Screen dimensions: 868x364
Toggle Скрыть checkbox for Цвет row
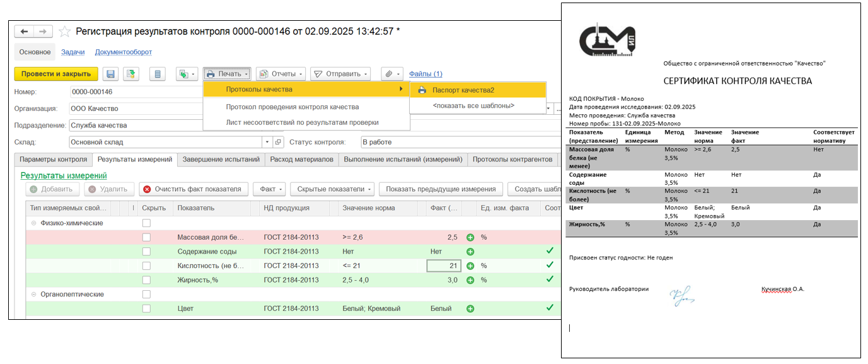(147, 309)
